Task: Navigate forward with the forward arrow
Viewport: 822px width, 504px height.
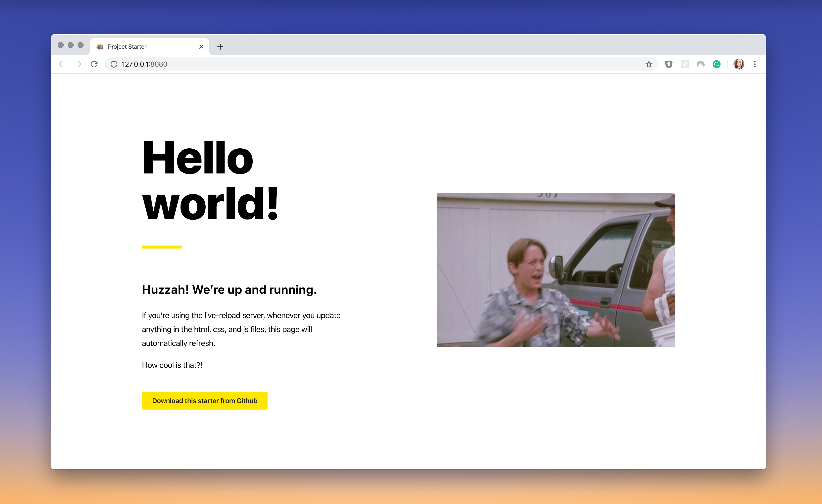Action: point(78,64)
